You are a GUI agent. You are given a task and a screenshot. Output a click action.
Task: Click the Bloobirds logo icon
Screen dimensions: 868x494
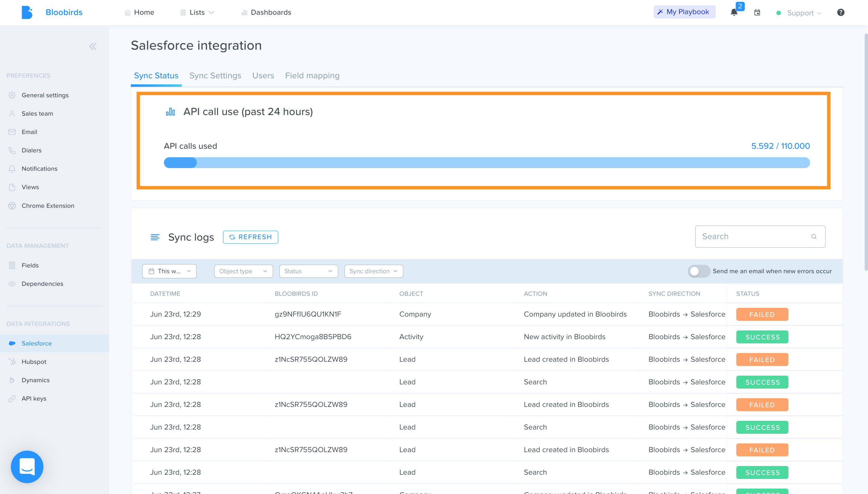tap(27, 13)
